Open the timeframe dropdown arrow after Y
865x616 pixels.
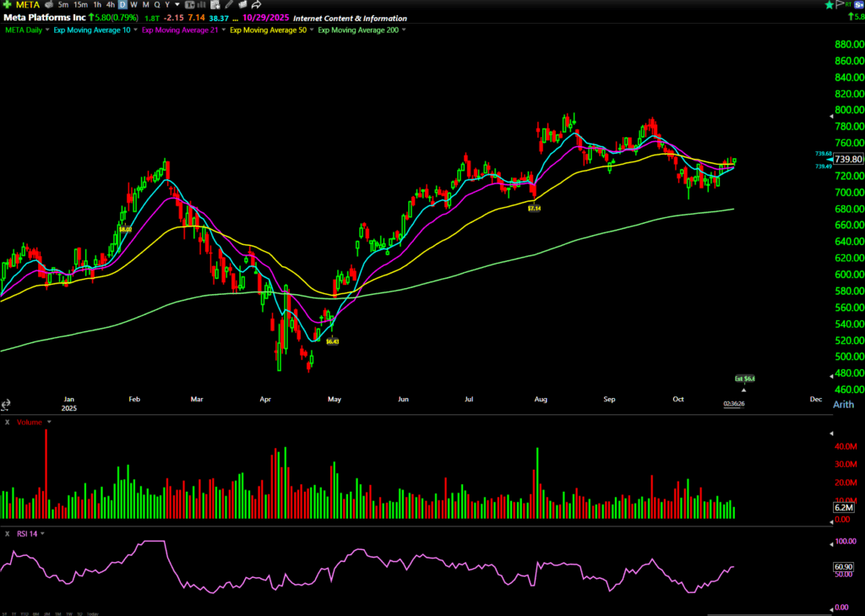point(177,5)
